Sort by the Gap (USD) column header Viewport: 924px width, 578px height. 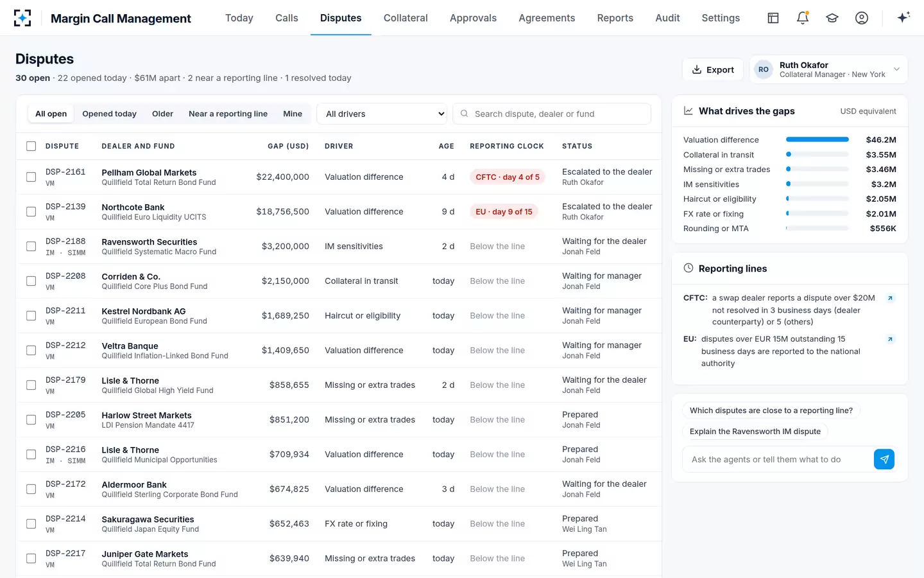pos(288,146)
